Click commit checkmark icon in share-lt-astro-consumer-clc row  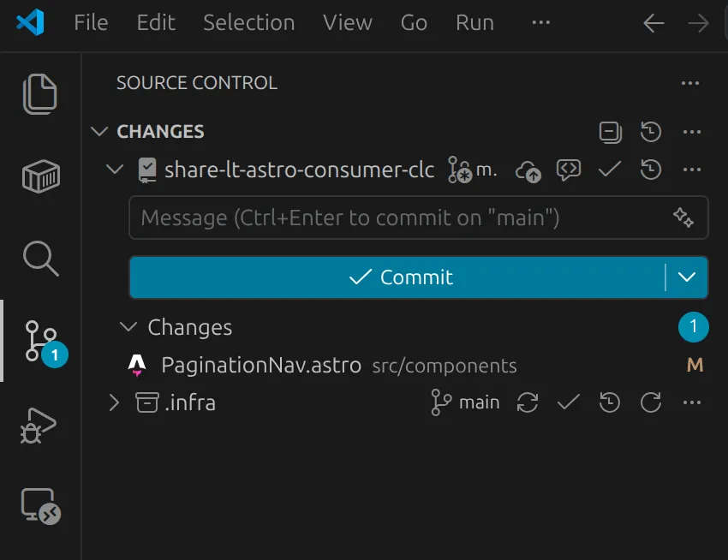(x=610, y=170)
